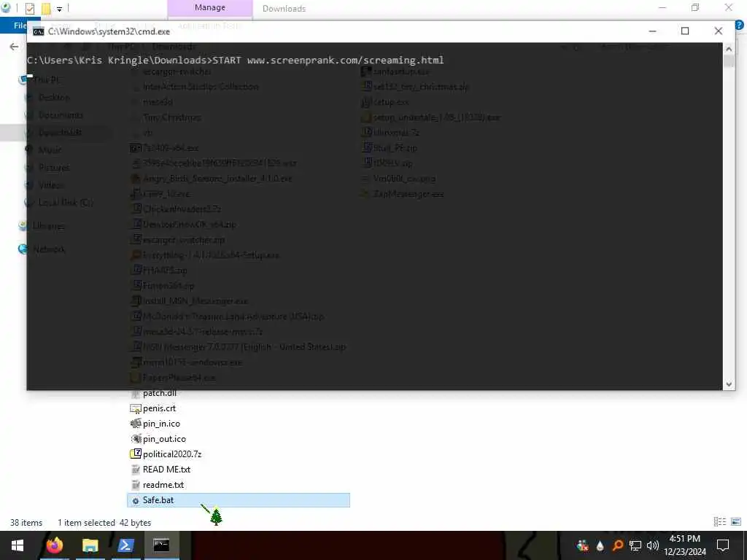The height and width of the screenshot is (560, 747).
Task: Click the cmd.exe icon in its title bar
Action: pyautogui.click(x=39, y=31)
